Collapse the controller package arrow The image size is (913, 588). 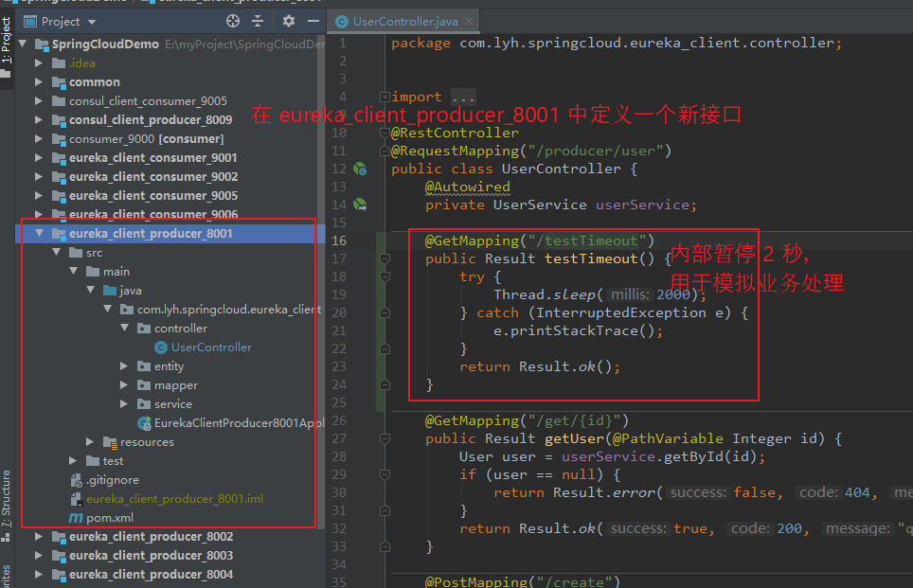pos(125,328)
